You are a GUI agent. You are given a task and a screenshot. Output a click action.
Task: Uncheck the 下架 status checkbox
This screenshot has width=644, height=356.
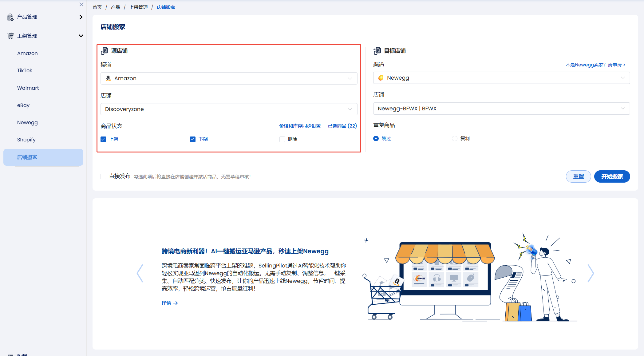[x=193, y=139]
